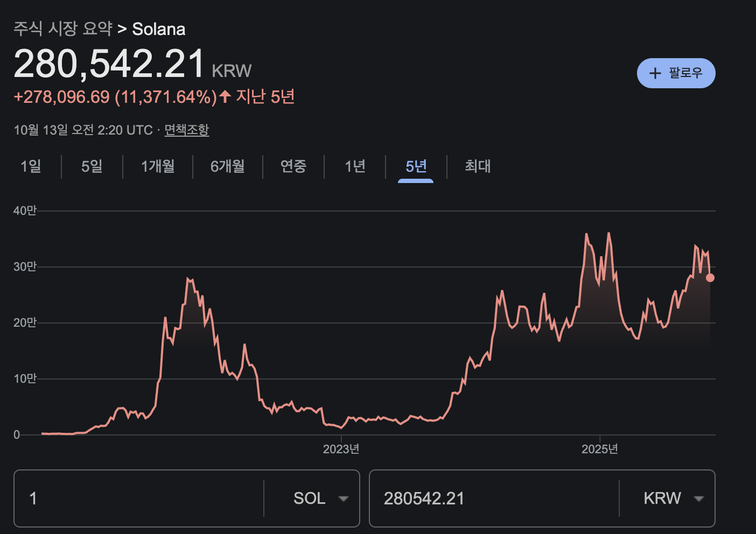Viewport: 756px width, 534px height.
Task: Go to 주식 시장 요약 breadcrumb
Action: pos(62,29)
